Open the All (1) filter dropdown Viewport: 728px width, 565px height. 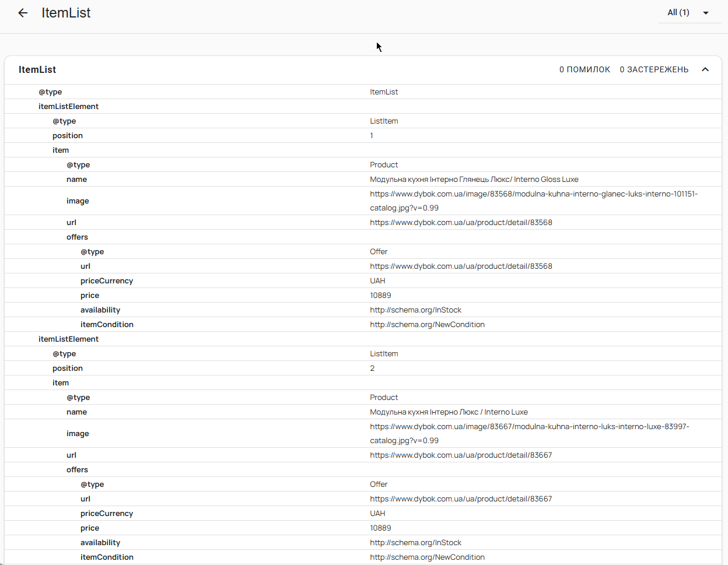(689, 13)
